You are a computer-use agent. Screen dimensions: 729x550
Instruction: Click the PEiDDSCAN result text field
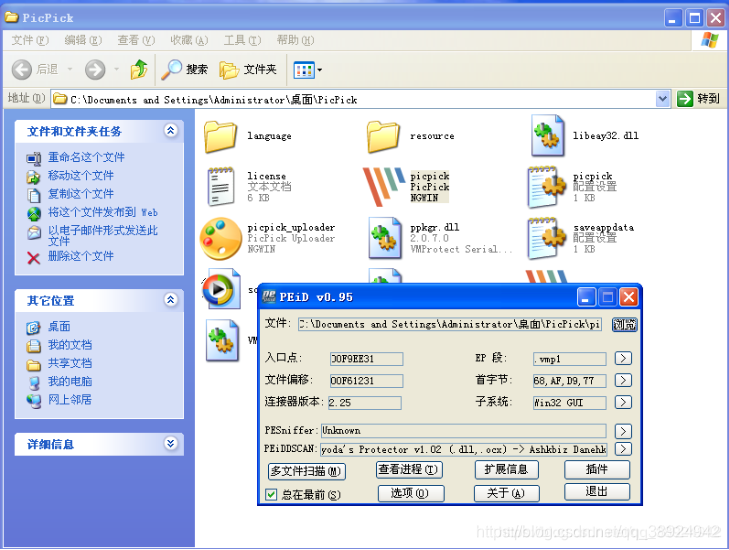coord(463,450)
